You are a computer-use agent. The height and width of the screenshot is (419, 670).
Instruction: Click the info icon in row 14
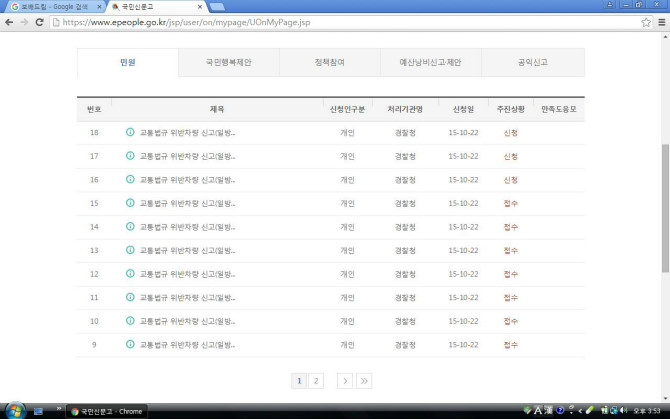(130, 226)
